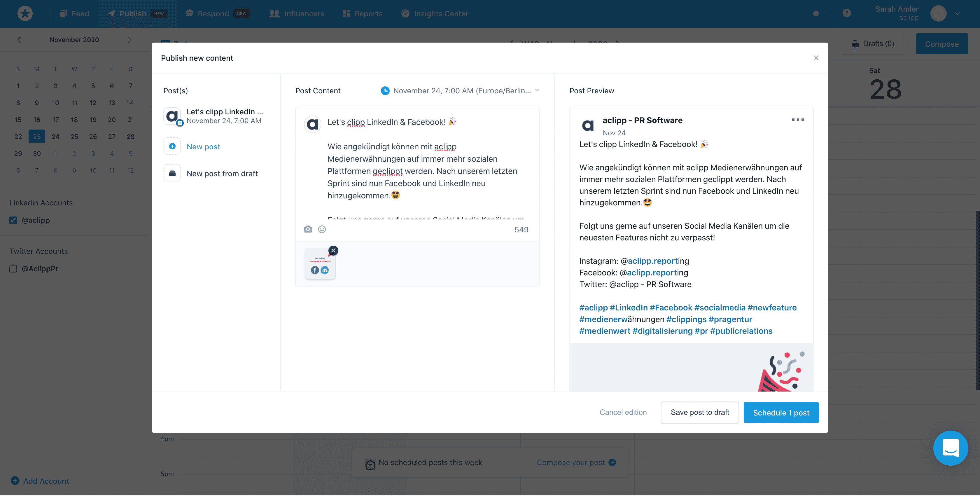Image resolution: width=980 pixels, height=496 pixels.
Task: Click Save post to draft
Action: point(699,413)
